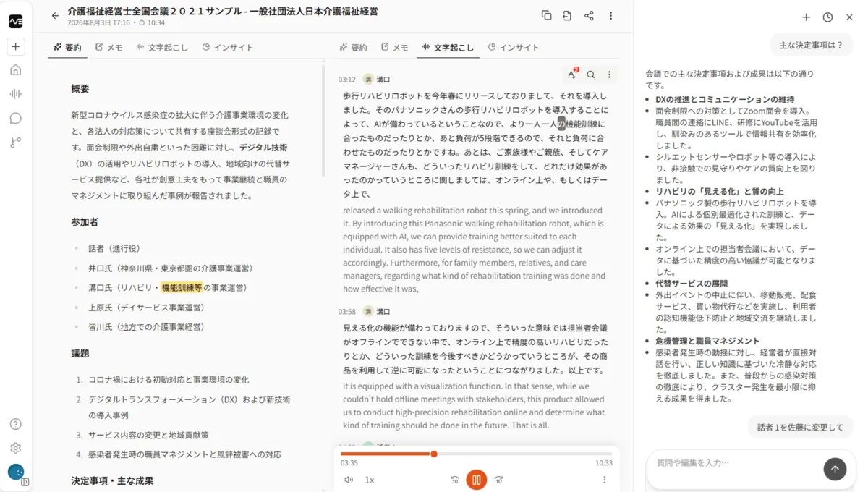Mute the audio with volume icon
This screenshot has height=492, width=868.
[349, 480]
